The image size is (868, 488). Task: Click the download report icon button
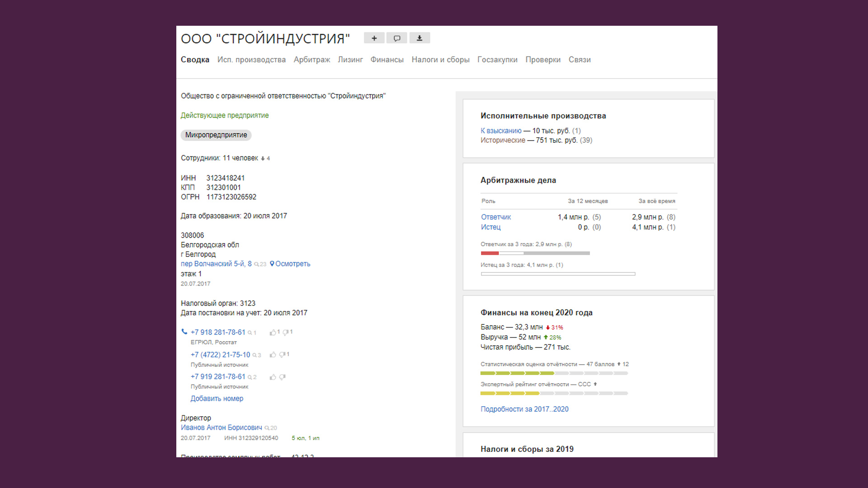[420, 38]
